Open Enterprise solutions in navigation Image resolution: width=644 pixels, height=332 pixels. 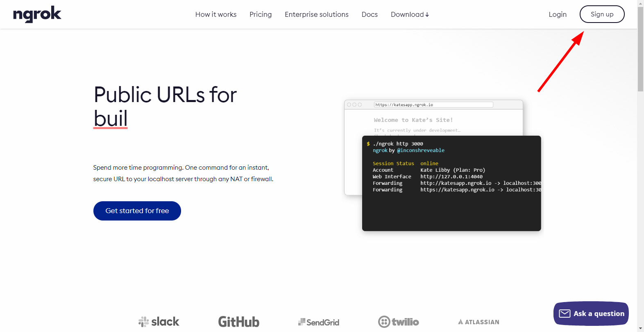click(317, 14)
